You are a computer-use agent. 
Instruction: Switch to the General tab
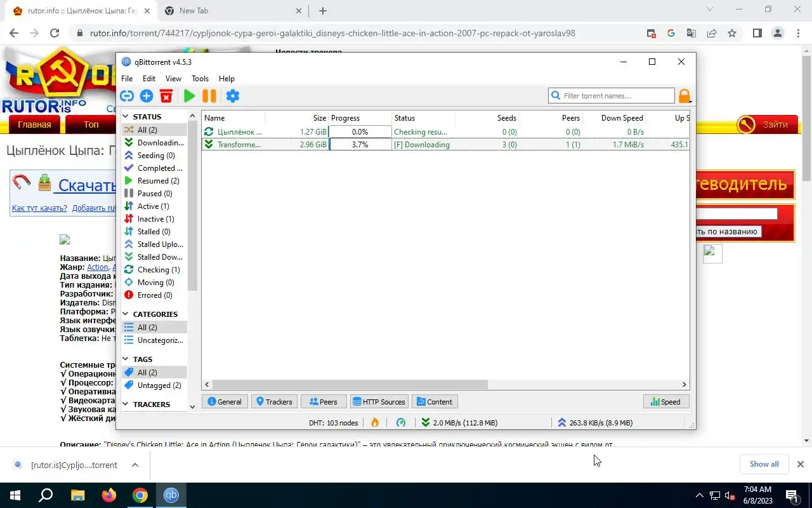(224, 402)
